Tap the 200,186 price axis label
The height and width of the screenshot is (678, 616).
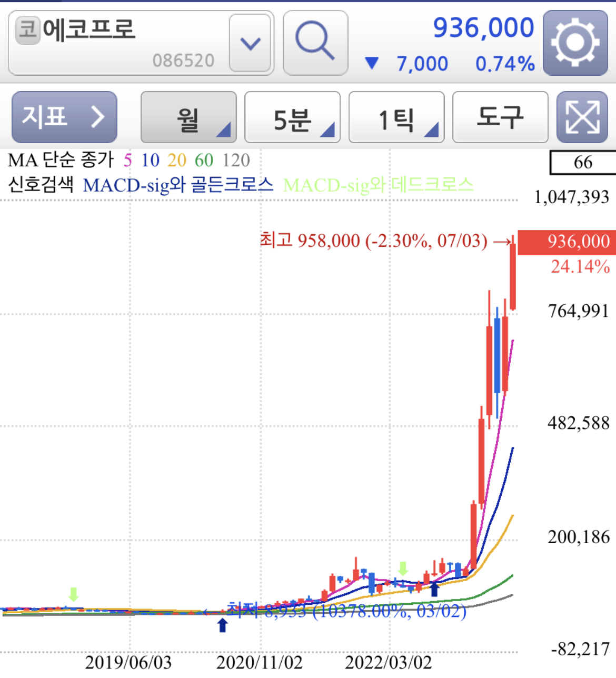tap(579, 537)
